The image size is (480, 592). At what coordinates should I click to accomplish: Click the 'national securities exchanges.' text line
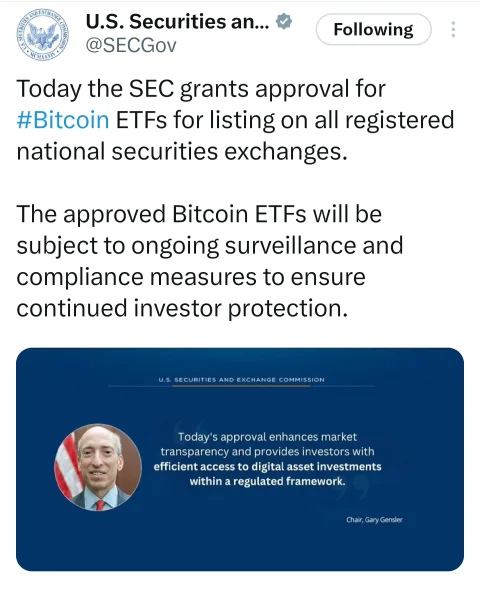coord(182,151)
